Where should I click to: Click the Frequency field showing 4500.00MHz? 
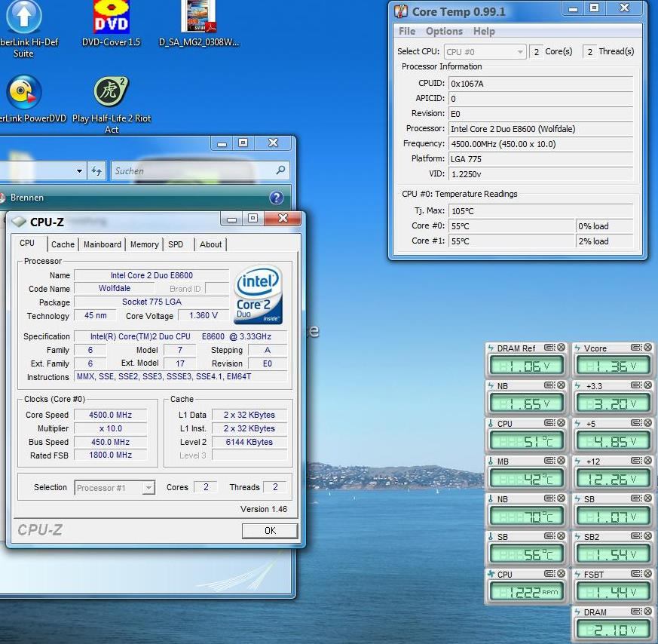click(x=540, y=144)
